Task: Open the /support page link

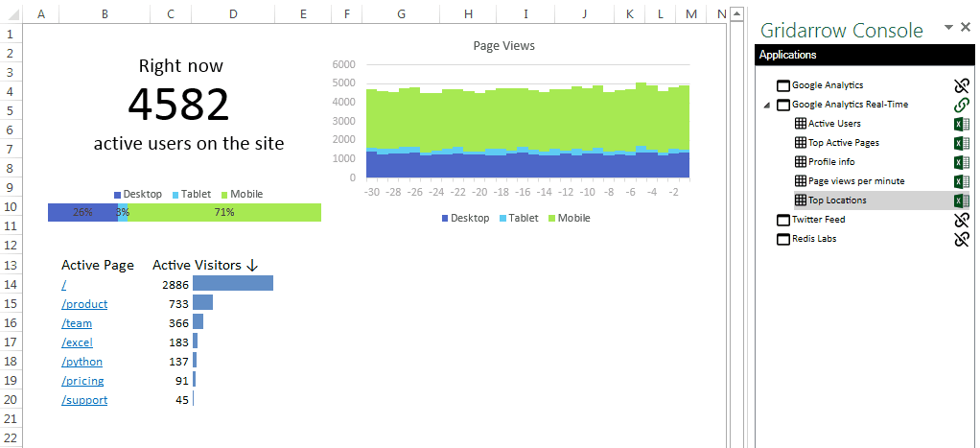Action: 84,400
